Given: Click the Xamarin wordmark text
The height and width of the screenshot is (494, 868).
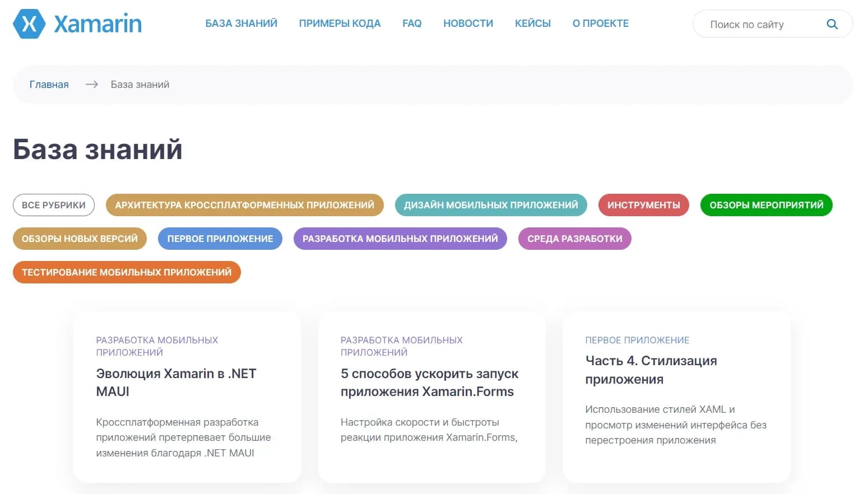Looking at the screenshot, I should coord(98,24).
